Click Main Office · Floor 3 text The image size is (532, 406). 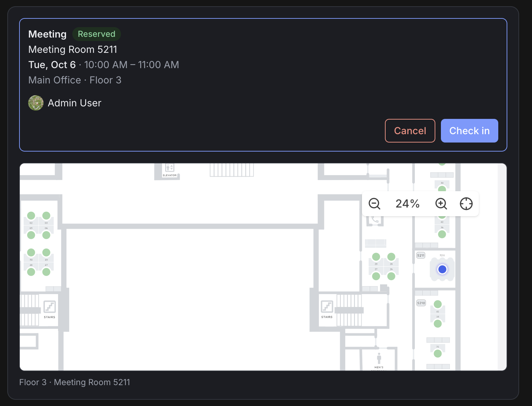(75, 80)
